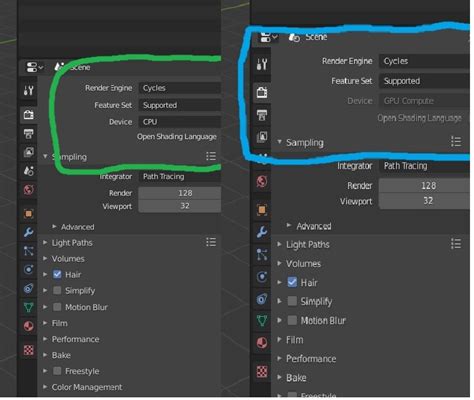Image resolution: width=474 pixels, height=400 pixels.
Task: Enable Motion Blur checkbox in the right panel
Action: click(292, 320)
